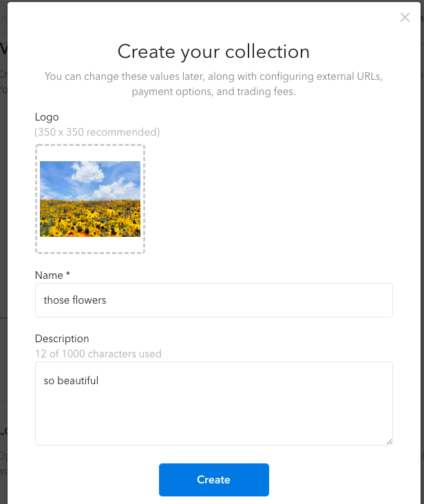
Task: Click the so beautiful text in Description
Action: coord(71,381)
